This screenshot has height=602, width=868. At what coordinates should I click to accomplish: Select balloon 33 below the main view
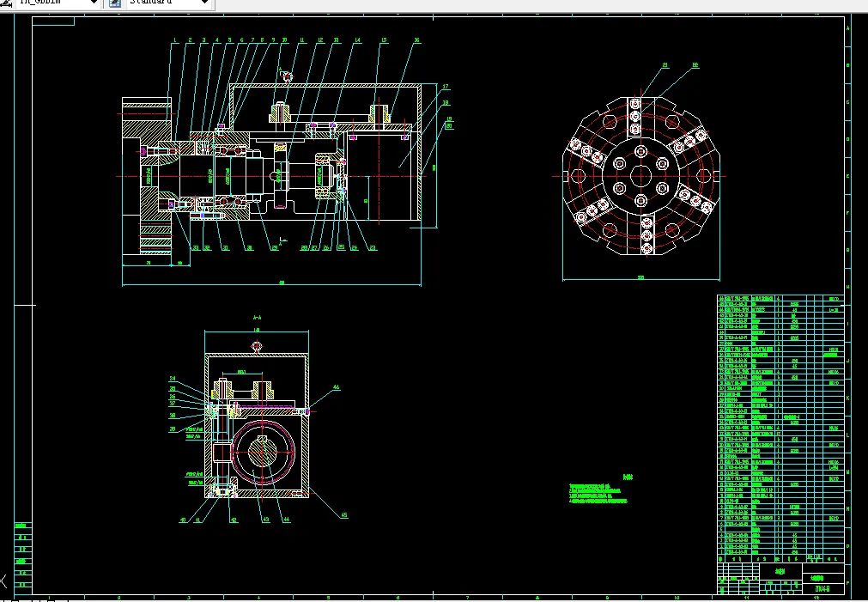(x=196, y=248)
